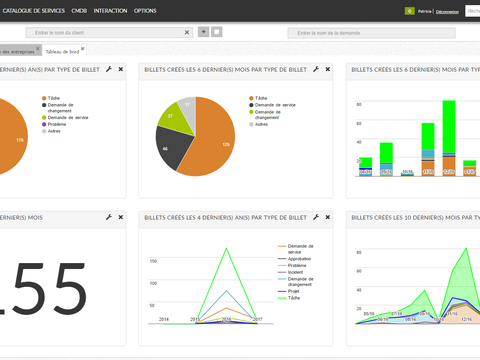Click title 'BILLETS CRÉÉS LES 6 DERNIER(S) MOIS PAR TYPE DE BILLET'
Image resolution: width=480 pixels, height=360 pixels.
point(225,70)
